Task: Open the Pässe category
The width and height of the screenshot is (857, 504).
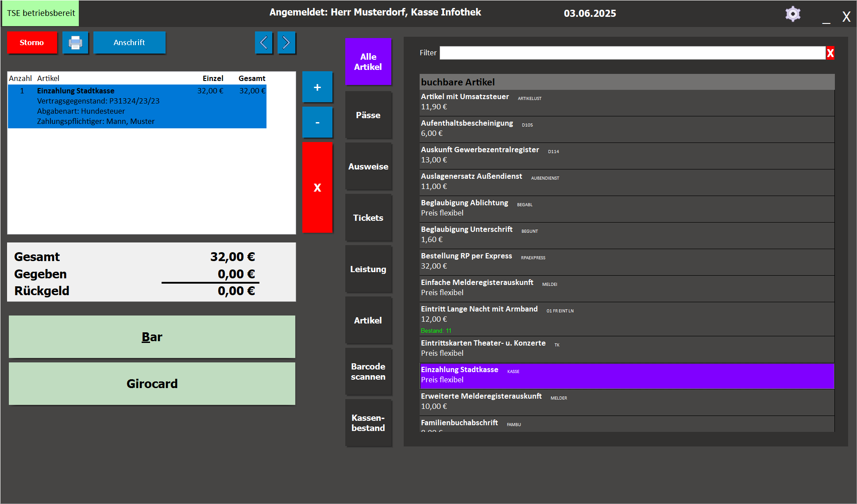Action: [368, 115]
